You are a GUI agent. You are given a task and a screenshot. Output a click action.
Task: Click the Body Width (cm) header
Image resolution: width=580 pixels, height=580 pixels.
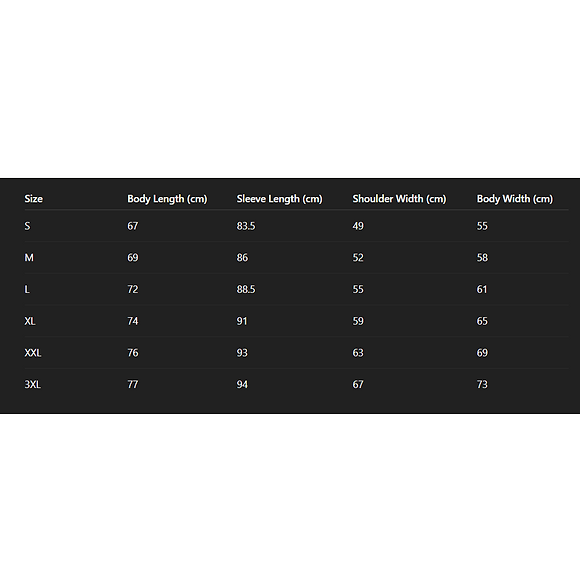pos(515,199)
